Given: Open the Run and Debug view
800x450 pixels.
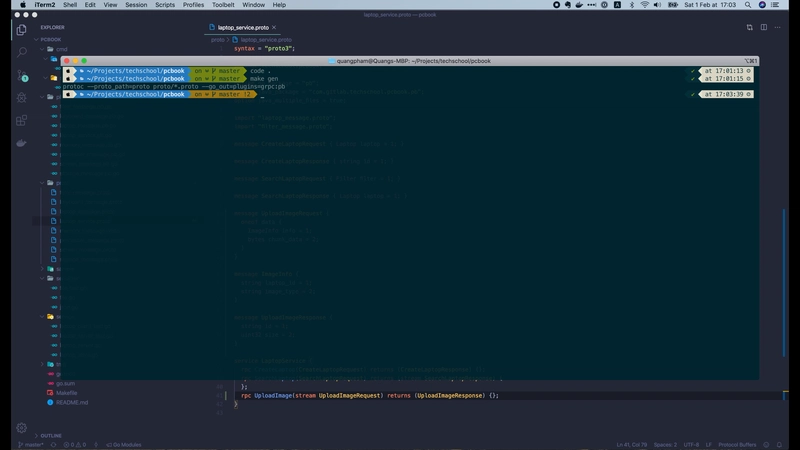Looking at the screenshot, I should click(x=21, y=97).
